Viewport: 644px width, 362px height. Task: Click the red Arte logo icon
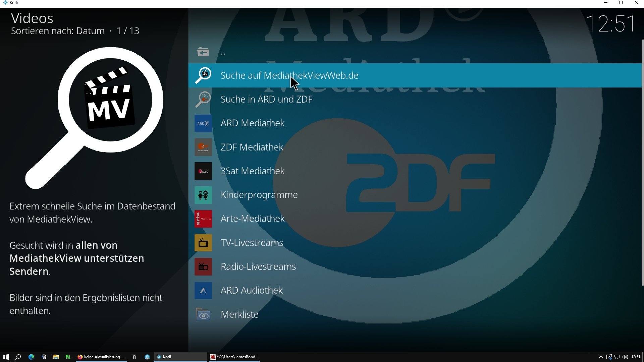click(x=203, y=219)
